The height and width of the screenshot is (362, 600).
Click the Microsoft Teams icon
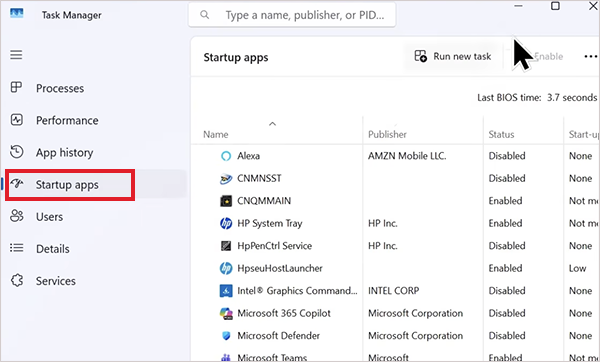pos(226,357)
